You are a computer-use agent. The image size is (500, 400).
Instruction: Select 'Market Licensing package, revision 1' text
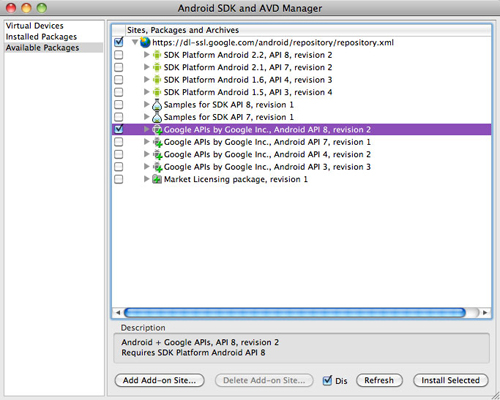236,179
